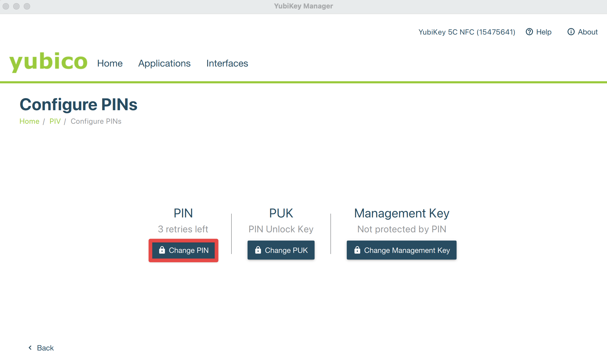
Task: Click the PUK section heading
Action: click(281, 213)
